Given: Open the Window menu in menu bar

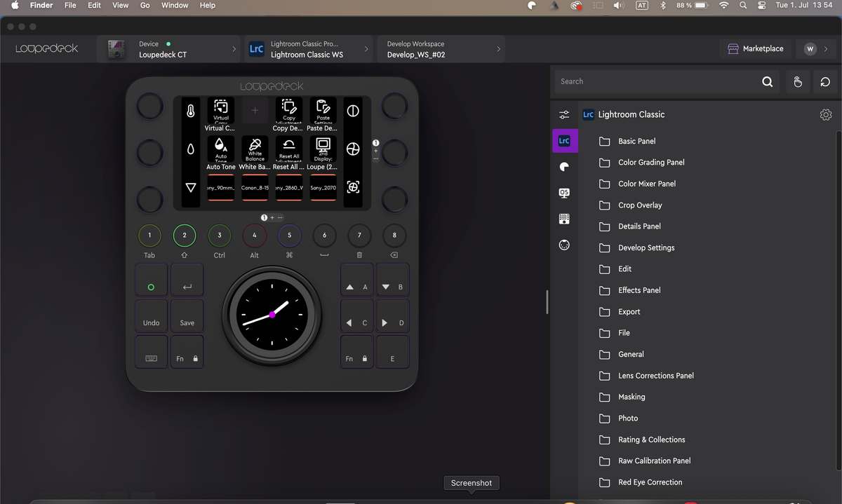Looking at the screenshot, I should coord(175,5).
